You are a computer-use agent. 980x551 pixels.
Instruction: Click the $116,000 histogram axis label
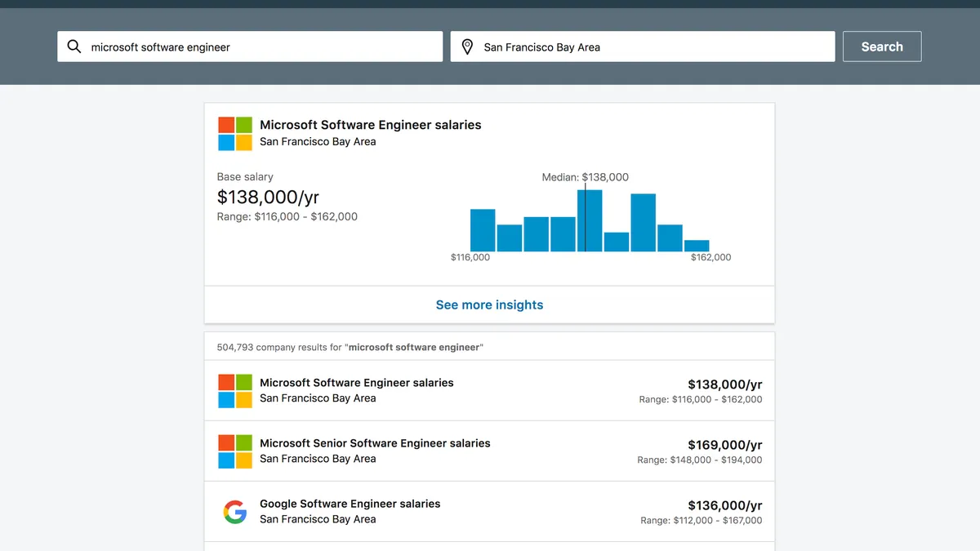(470, 257)
